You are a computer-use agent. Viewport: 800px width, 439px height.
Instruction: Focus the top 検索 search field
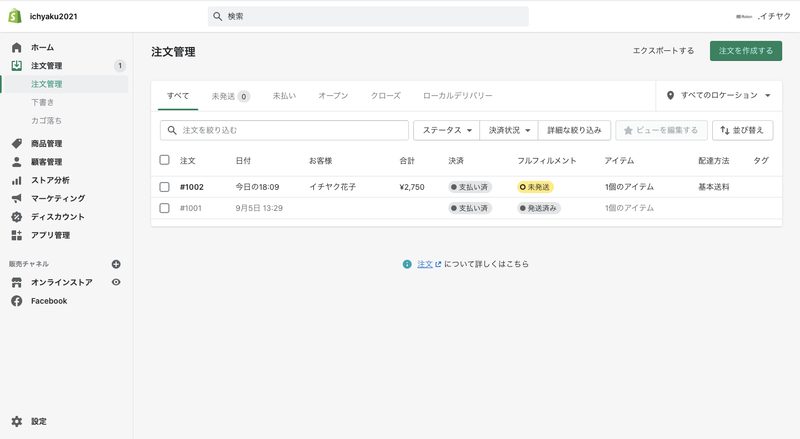coord(368,16)
